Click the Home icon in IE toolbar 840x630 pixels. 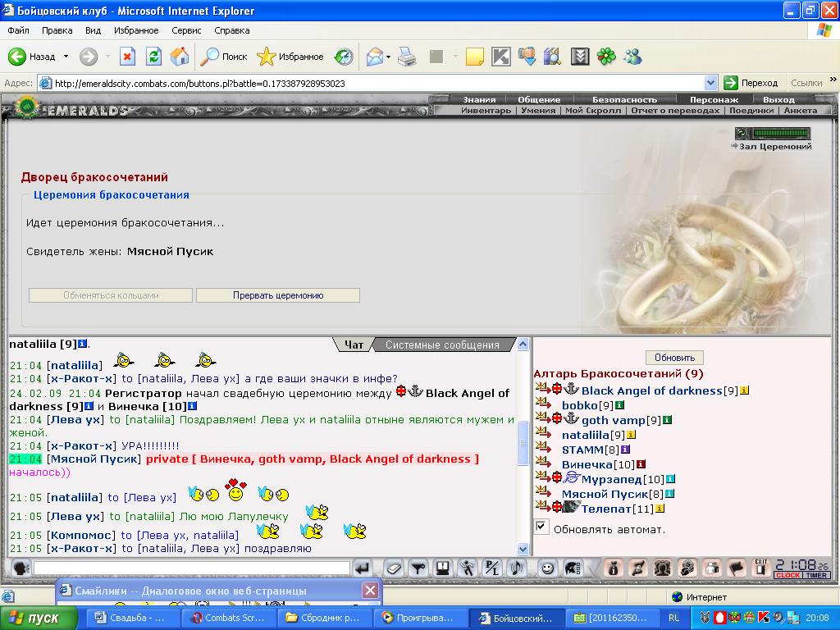[x=180, y=57]
